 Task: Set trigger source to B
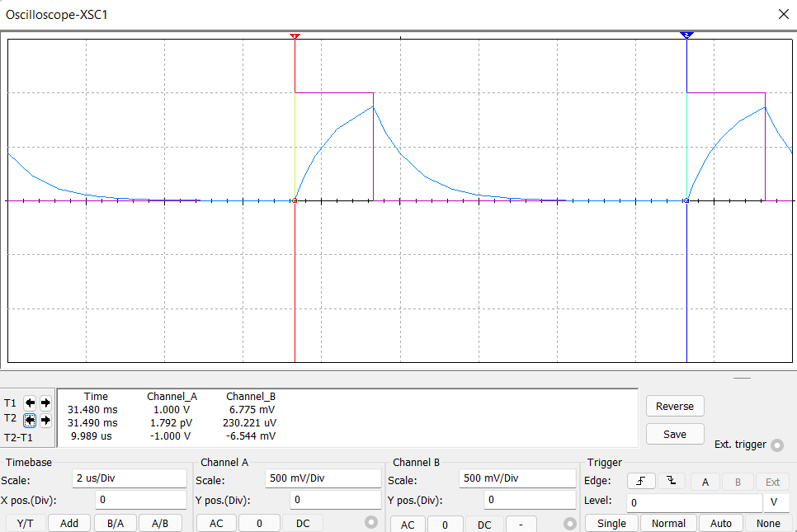(738, 482)
